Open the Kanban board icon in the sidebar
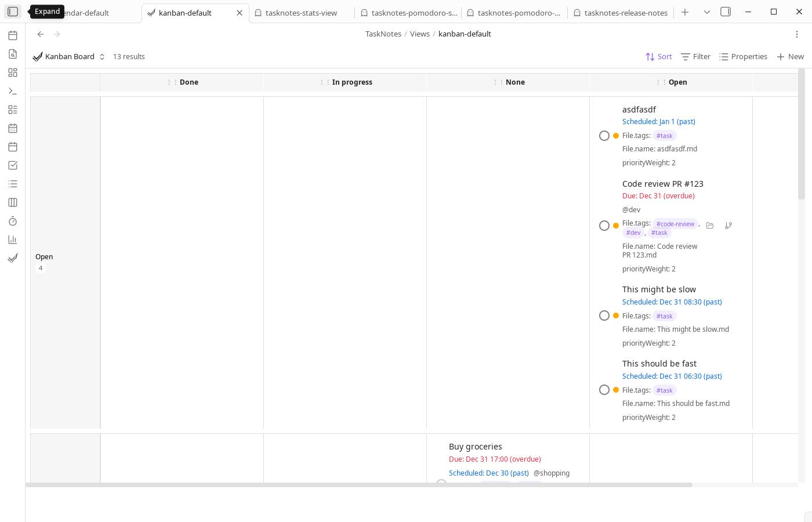This screenshot has height=522, width=812. 13,202
